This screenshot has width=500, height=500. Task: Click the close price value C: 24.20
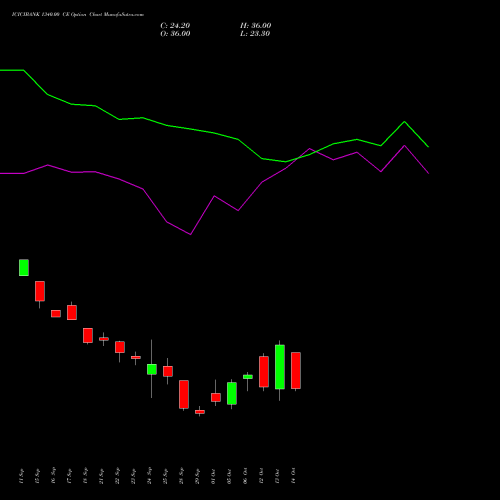(x=175, y=26)
